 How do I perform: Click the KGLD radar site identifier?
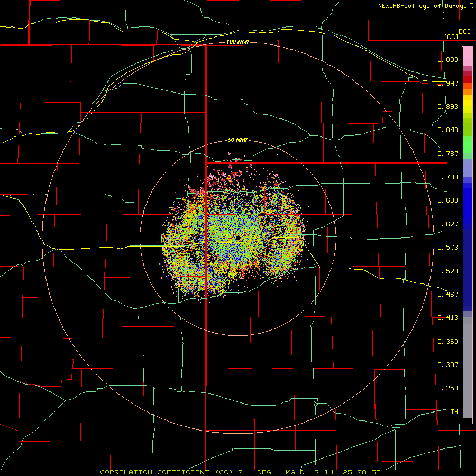[296, 472]
